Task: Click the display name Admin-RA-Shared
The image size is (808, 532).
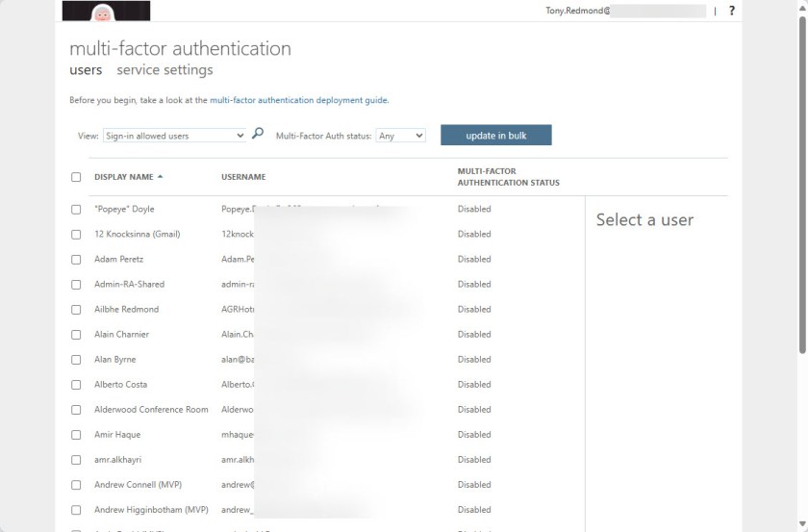Action: click(x=129, y=284)
